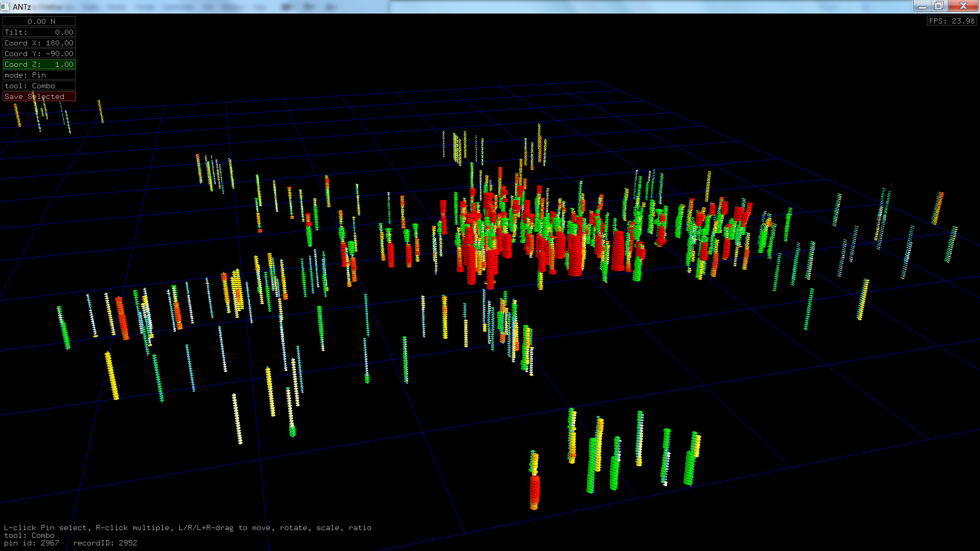Click the FPS counter box

pos(951,21)
